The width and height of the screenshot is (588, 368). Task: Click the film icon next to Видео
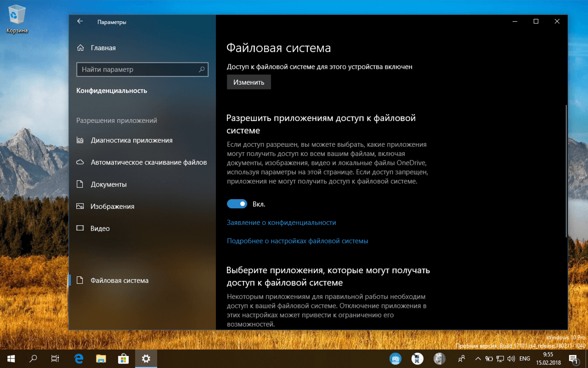pyautogui.click(x=80, y=229)
